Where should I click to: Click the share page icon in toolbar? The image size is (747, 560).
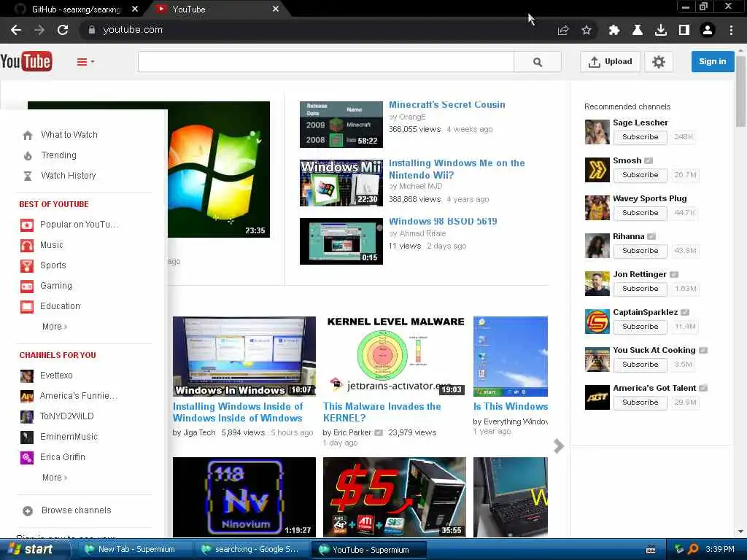point(563,30)
